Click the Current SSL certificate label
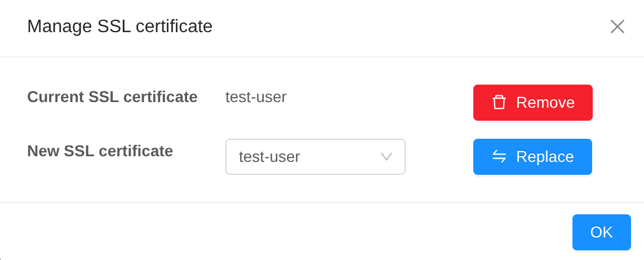Viewport: 644px width, 260px height. pyautogui.click(x=112, y=97)
